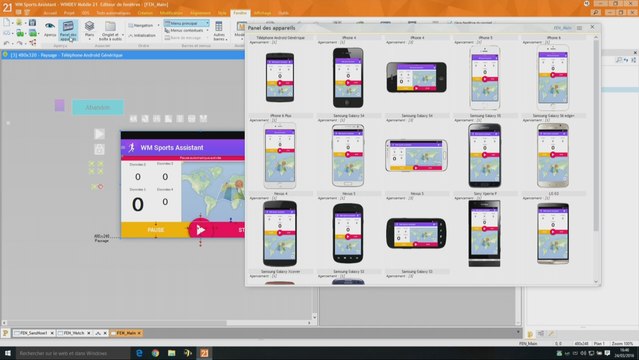Select landscape Samsung Galaxy S4 thumbnail

[x=416, y=155]
